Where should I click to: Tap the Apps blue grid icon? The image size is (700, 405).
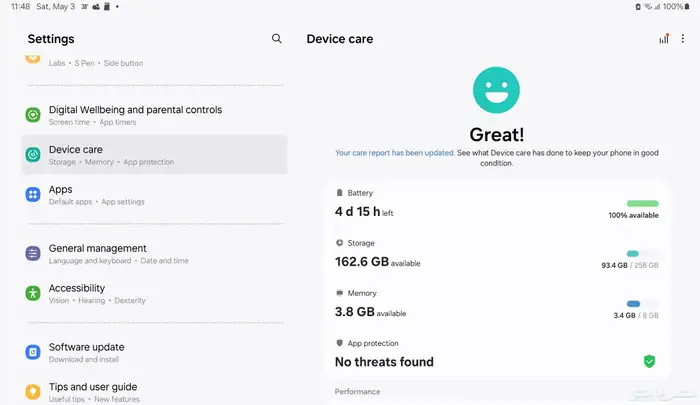pos(33,195)
